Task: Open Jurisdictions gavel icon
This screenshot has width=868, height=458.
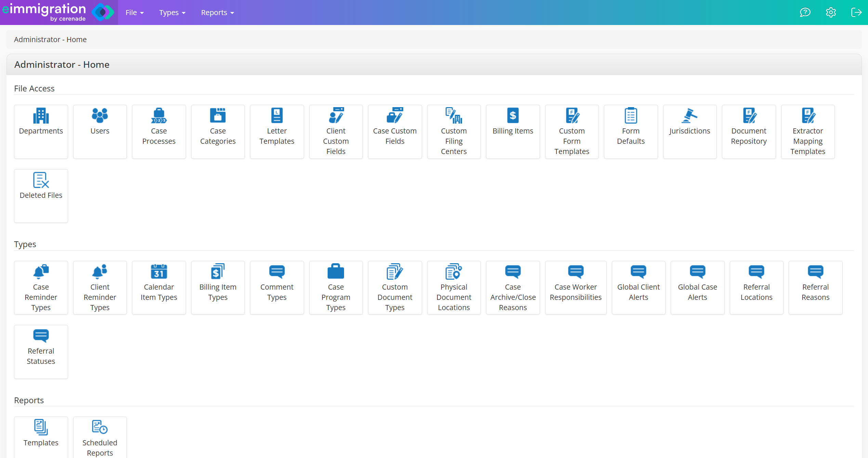Action: pos(689,116)
